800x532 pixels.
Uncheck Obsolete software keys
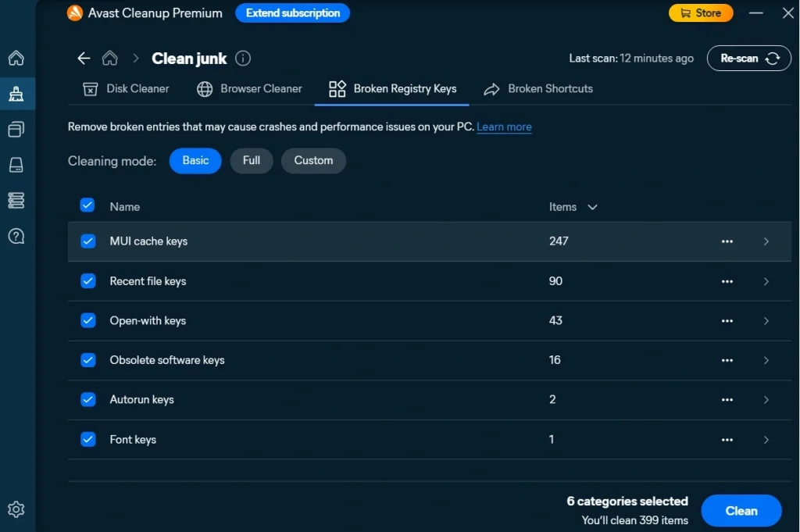[87, 359]
